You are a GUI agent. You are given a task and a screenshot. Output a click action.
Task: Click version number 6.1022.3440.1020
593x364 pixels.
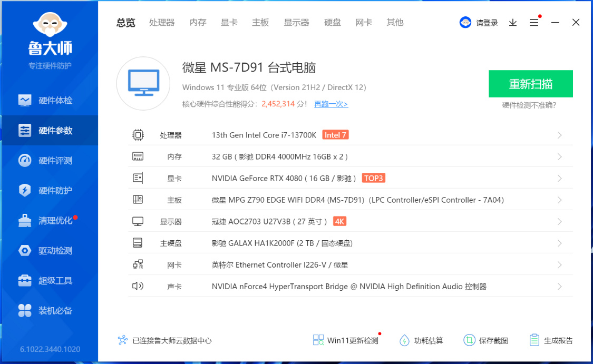[50, 349]
